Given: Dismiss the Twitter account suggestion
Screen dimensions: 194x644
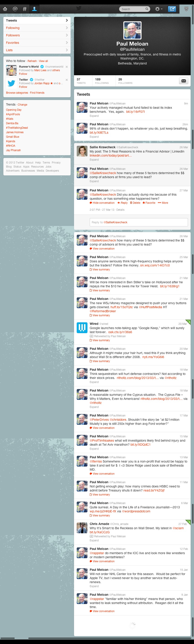Looking at the screenshot, I should pyautogui.click(x=67, y=80).
